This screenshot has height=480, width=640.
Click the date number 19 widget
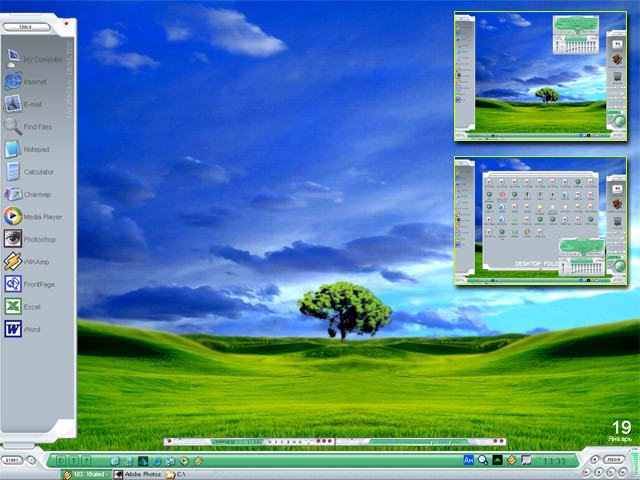click(621, 428)
